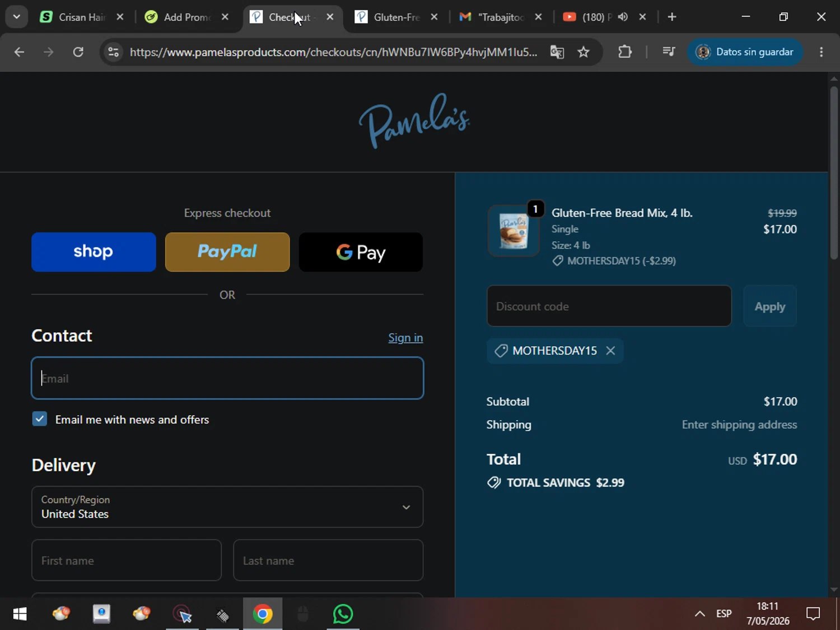Click the Last name field
Viewport: 840px width, 630px height.
tap(328, 560)
